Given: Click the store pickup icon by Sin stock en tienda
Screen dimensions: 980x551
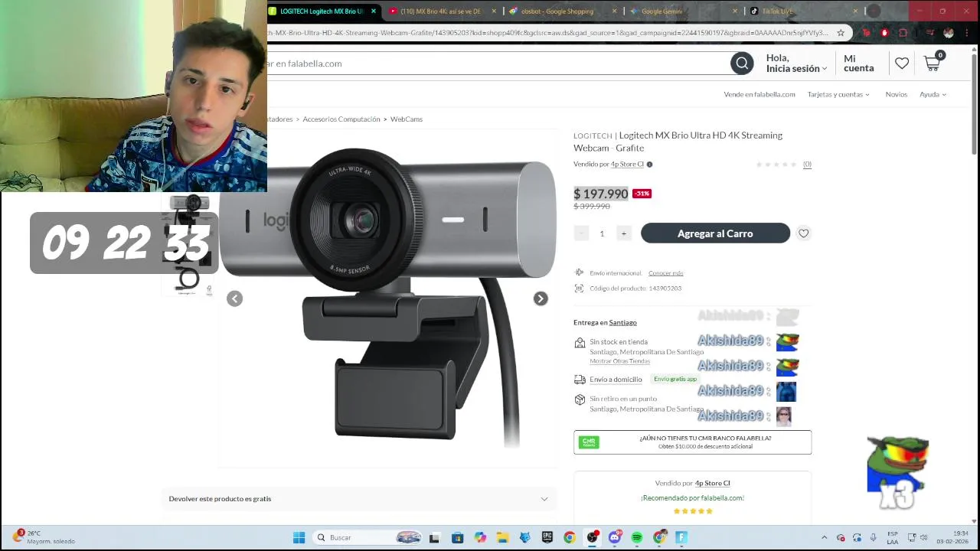Looking at the screenshot, I should tap(580, 343).
